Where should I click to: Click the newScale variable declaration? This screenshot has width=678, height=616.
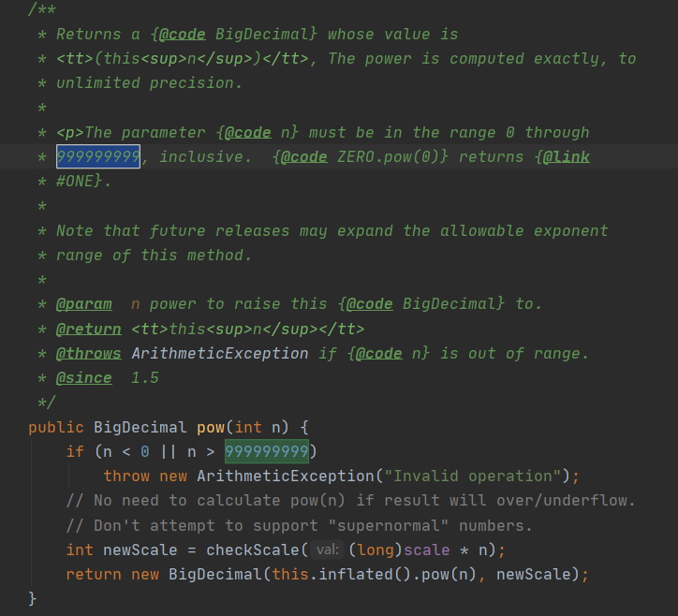pos(140,550)
